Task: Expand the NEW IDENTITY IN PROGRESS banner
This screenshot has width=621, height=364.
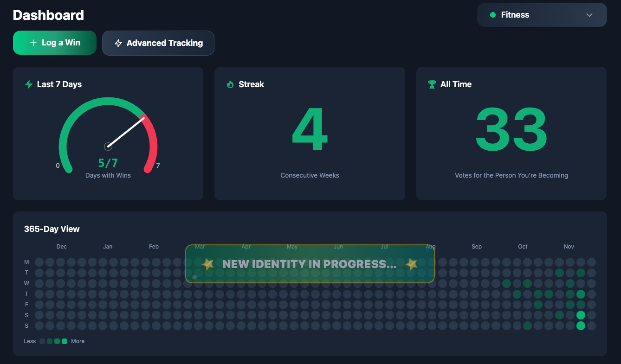Action: coord(310,264)
